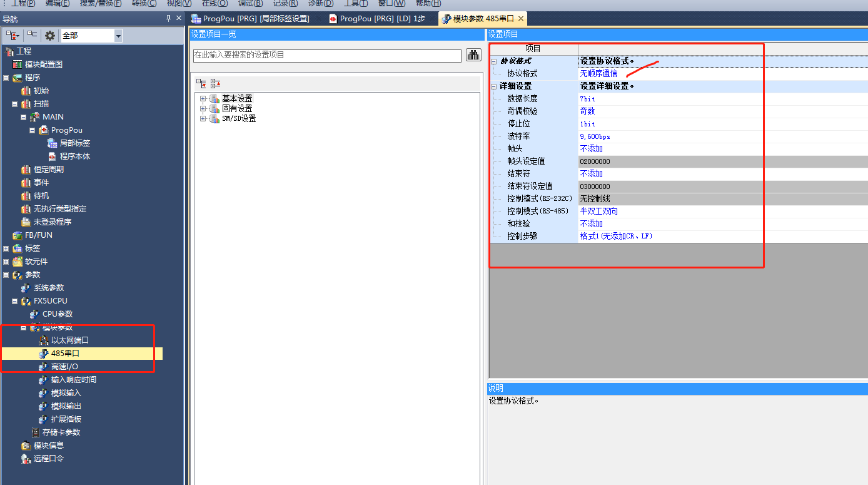Open the 全部 filter dropdown in navigation
This screenshot has height=485, width=868.
point(118,36)
